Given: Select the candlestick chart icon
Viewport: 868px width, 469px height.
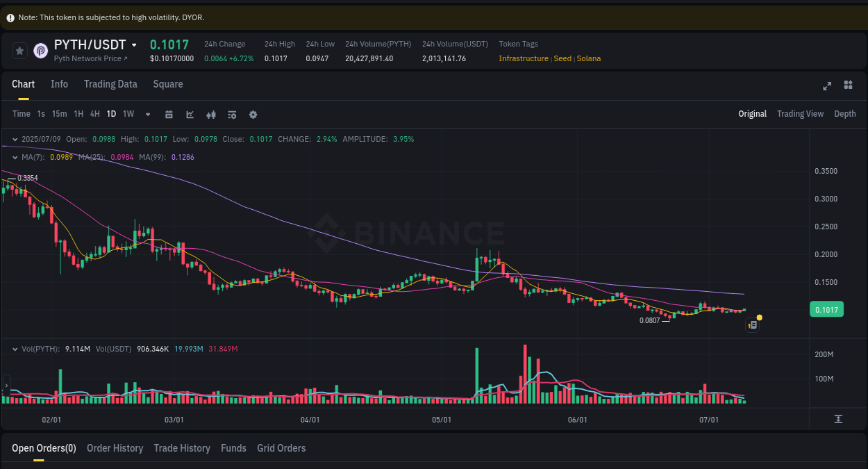Looking at the screenshot, I should tap(211, 114).
